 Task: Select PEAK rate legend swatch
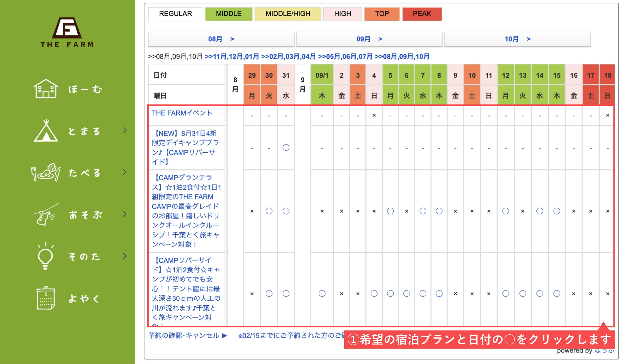422,14
